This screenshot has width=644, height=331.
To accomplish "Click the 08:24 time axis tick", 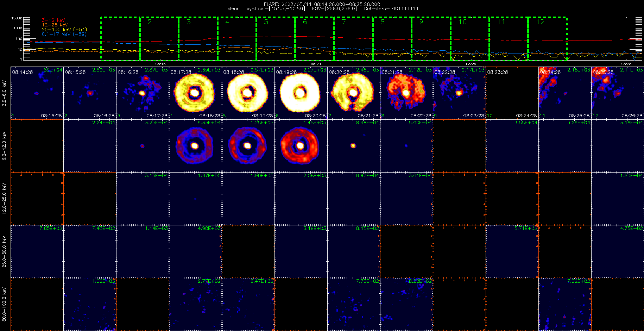I will click(x=471, y=64).
